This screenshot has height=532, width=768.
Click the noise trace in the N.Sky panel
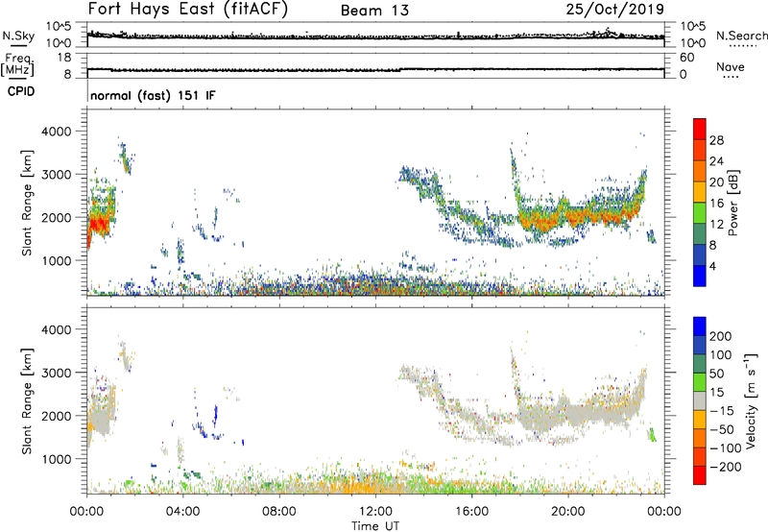pyautogui.click(x=375, y=36)
